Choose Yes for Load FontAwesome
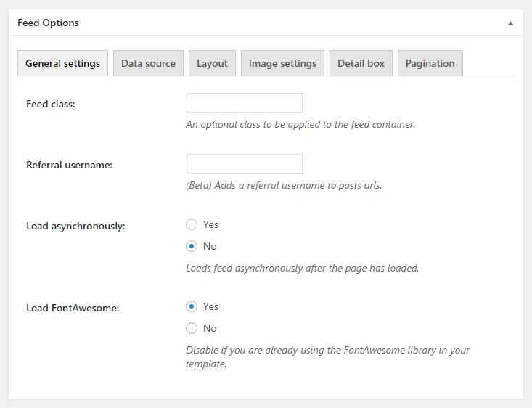The height and width of the screenshot is (408, 532). point(192,306)
